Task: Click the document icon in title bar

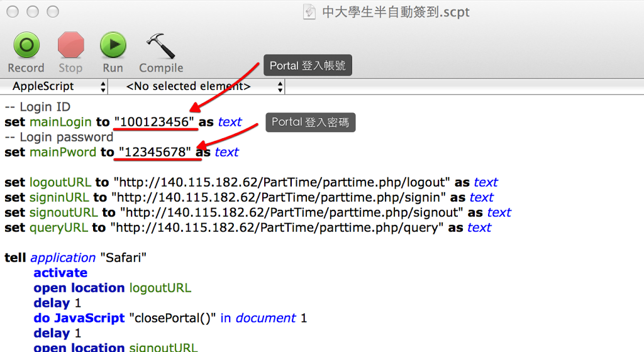Action: coord(309,12)
